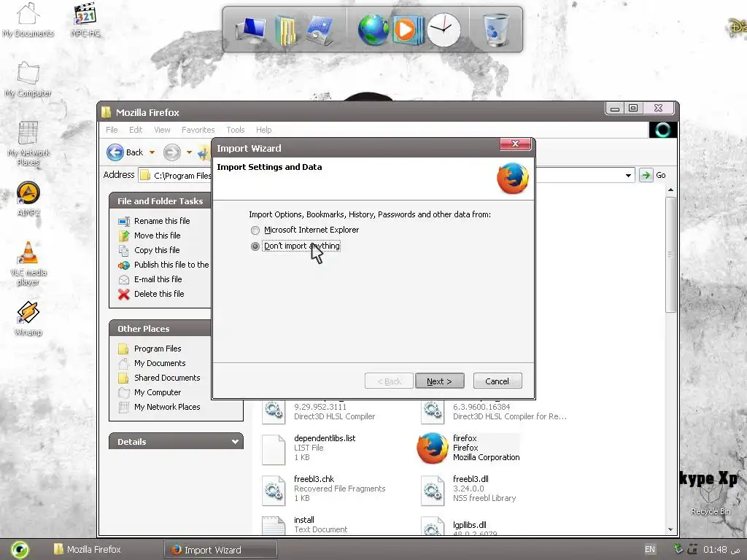Click Move this file task
This screenshot has width=747, height=560.
pyautogui.click(x=157, y=236)
